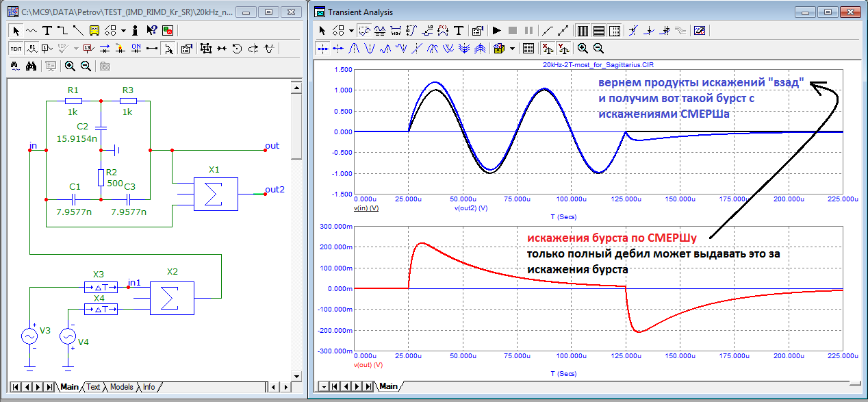
Task: Click the binoculars find icon
Action: [x=31, y=66]
